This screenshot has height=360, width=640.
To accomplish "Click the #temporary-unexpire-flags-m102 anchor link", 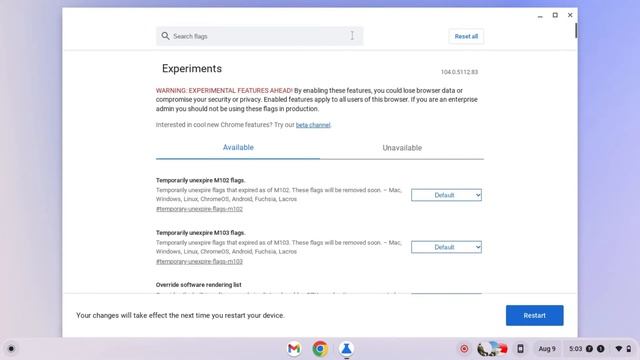I will (x=199, y=209).
